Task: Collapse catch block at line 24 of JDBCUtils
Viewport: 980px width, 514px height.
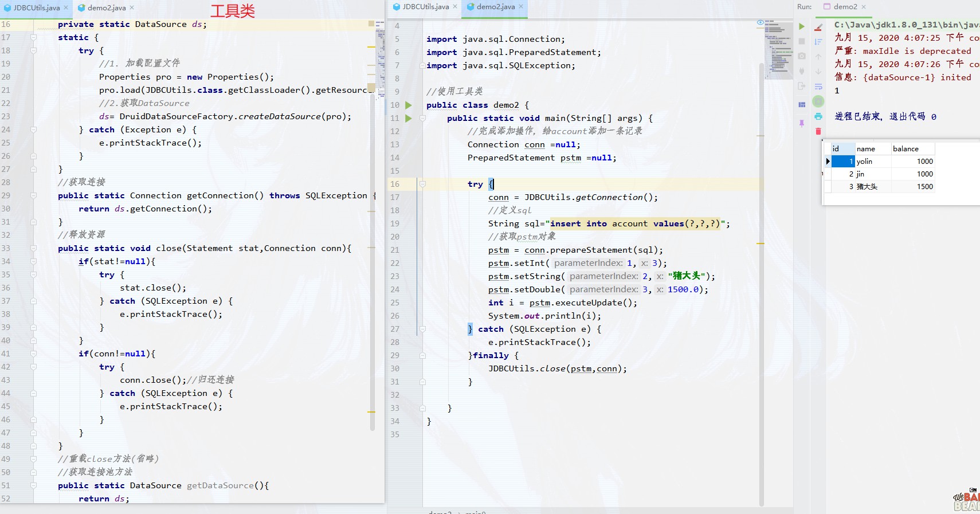Action: tap(33, 130)
